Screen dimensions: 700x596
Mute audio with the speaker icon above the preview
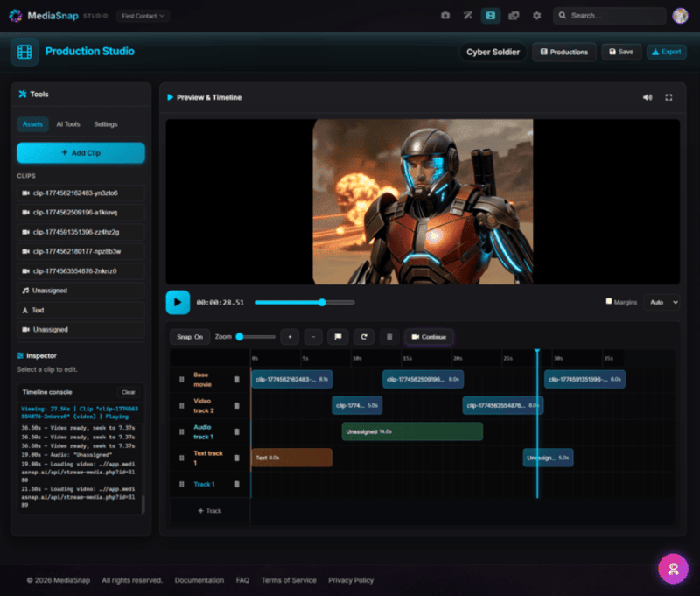[x=647, y=97]
